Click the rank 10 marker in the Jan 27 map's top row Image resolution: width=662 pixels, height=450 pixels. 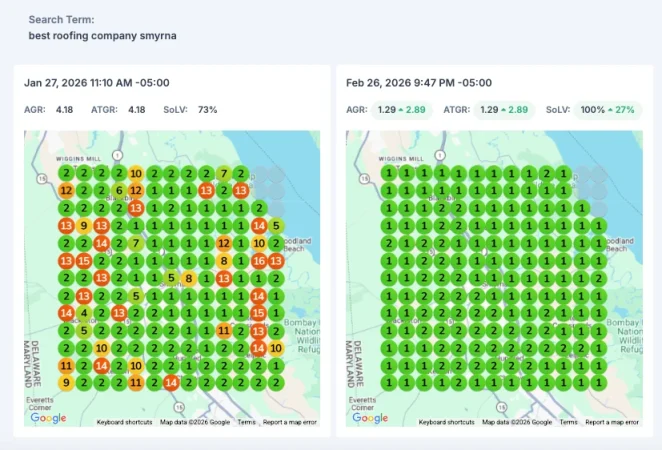tap(136, 173)
